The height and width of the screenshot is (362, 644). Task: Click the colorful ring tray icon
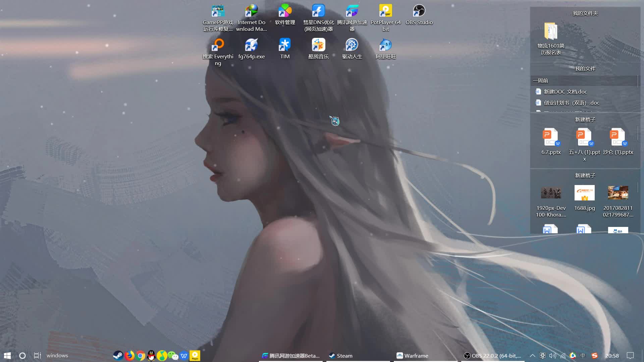tap(573, 355)
